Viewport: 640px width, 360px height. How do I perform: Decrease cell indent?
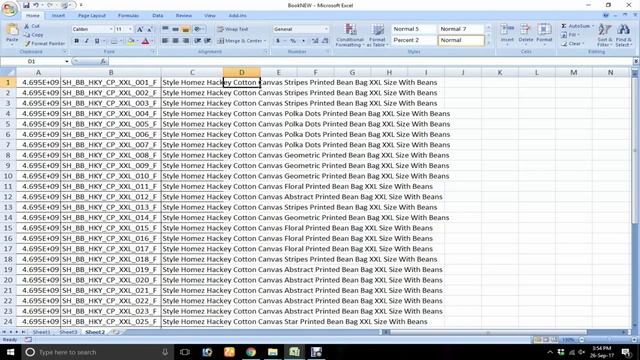pyautogui.click(x=198, y=41)
